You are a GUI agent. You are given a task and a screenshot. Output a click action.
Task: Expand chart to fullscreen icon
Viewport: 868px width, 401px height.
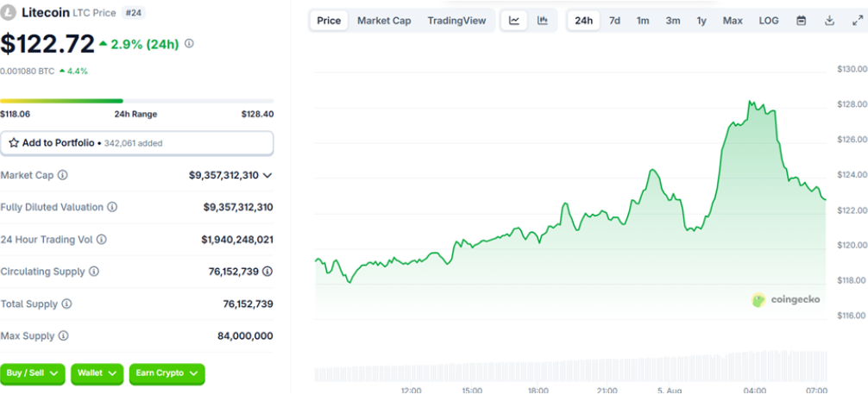[857, 21]
